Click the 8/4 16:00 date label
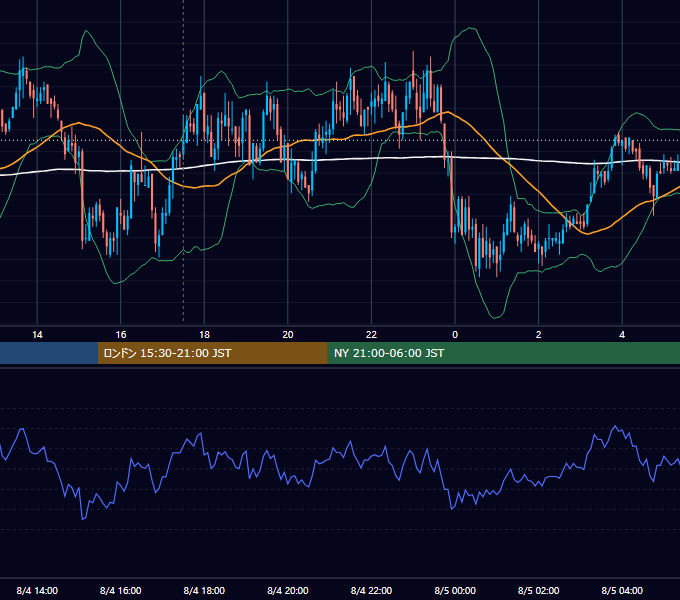This screenshot has height=600, width=680. [121, 590]
